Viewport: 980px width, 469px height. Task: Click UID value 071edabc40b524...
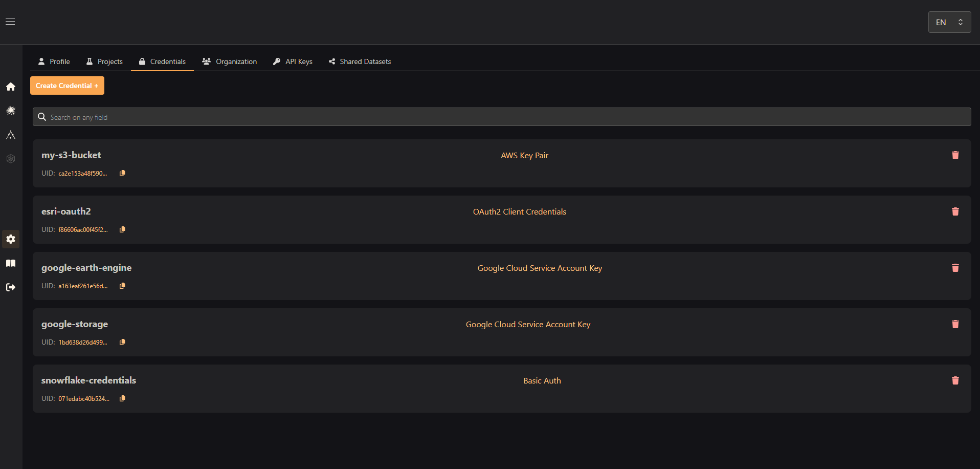84,399
